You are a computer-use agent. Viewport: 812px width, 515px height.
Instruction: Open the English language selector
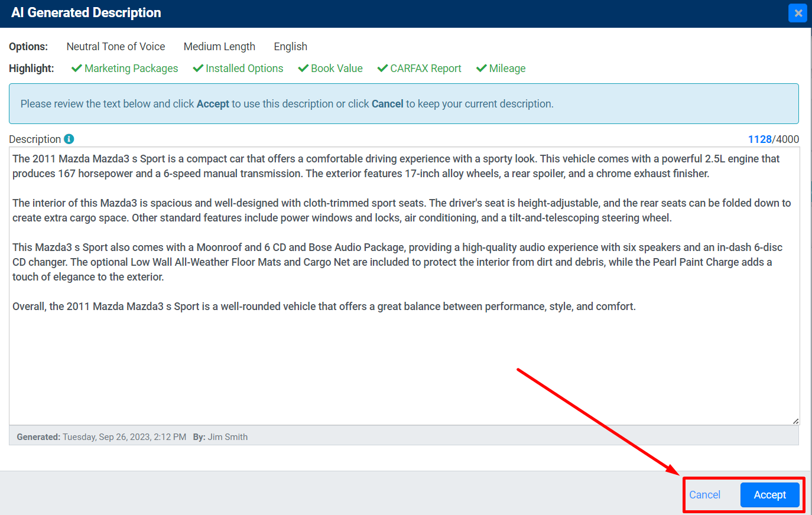pos(290,47)
